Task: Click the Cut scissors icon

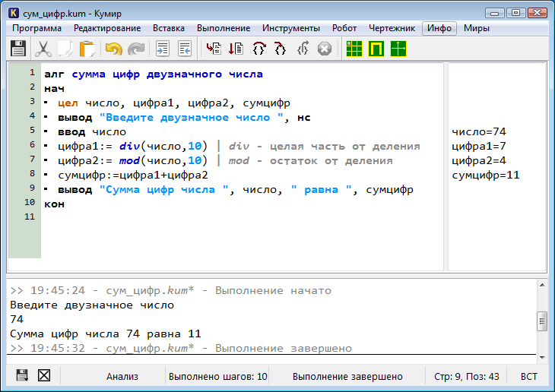Action: [43, 49]
